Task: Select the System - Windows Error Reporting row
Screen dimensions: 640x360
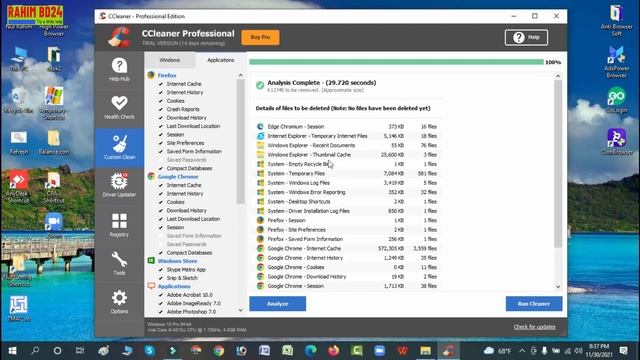Action: click(347, 192)
